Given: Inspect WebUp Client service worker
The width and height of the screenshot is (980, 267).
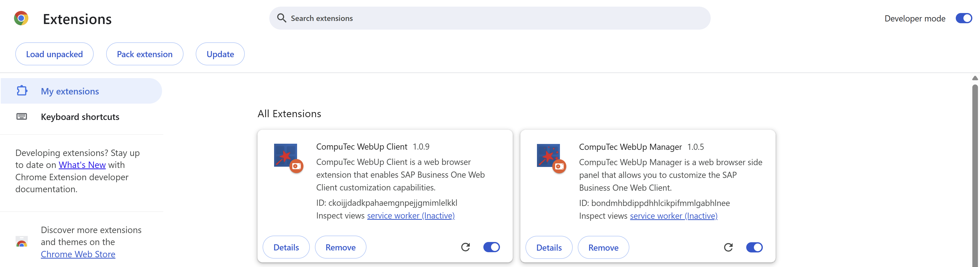Looking at the screenshot, I should (x=410, y=215).
